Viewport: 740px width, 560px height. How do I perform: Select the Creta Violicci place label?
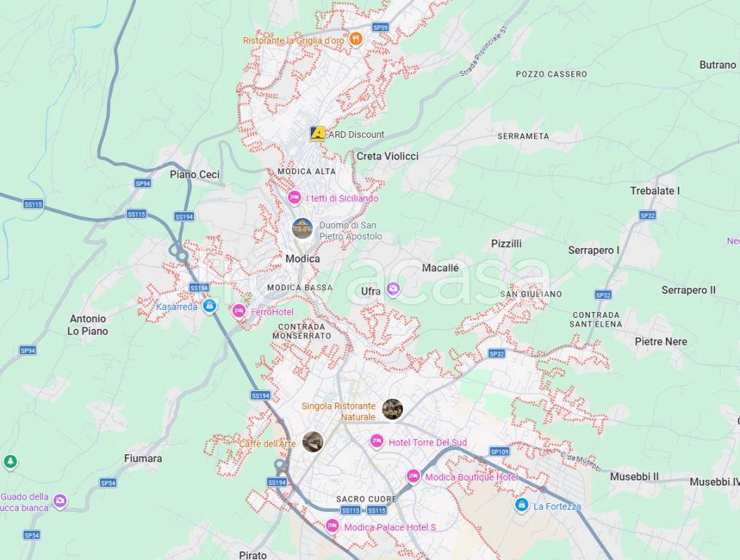click(388, 156)
